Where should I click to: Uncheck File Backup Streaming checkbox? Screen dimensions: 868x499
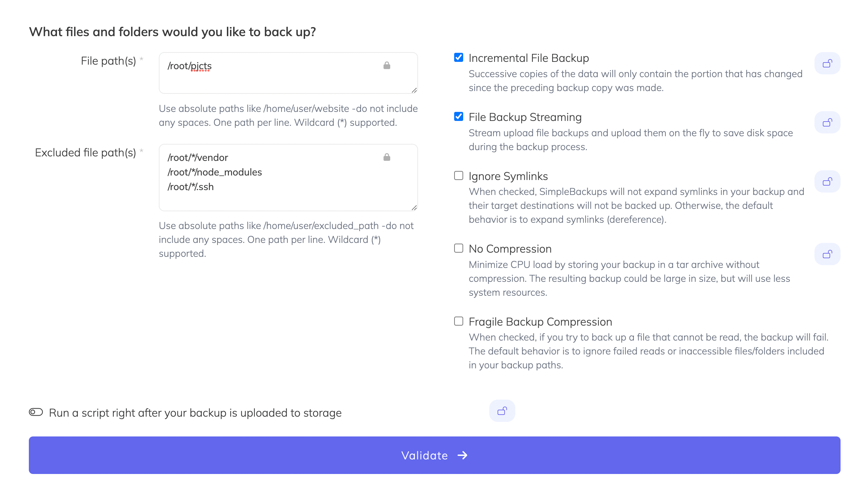pyautogui.click(x=459, y=116)
